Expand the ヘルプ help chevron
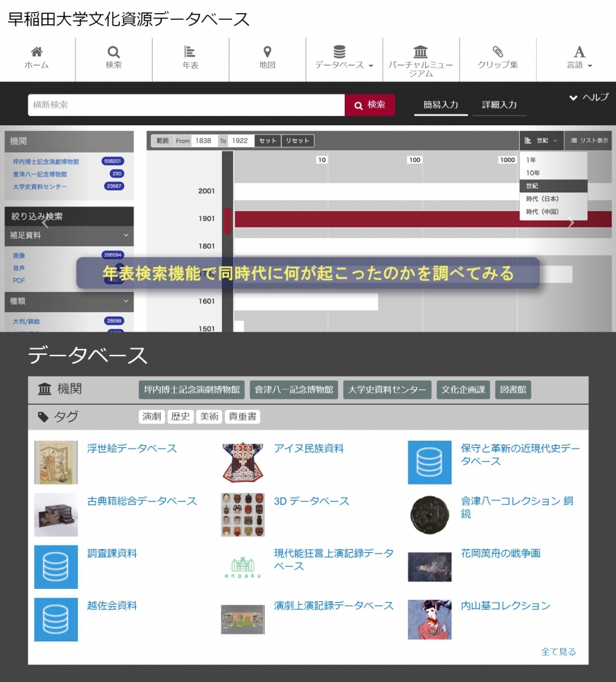616x682 pixels. 573,98
